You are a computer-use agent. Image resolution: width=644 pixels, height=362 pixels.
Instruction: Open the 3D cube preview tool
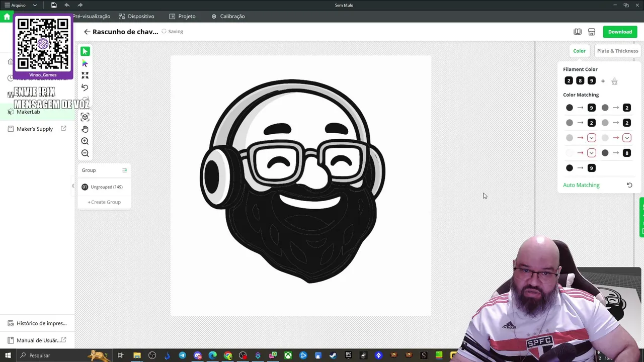click(x=85, y=117)
